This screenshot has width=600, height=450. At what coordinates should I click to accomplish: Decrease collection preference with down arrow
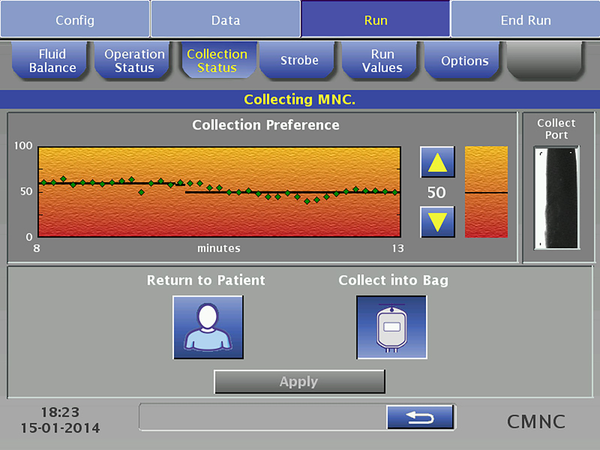click(x=438, y=221)
